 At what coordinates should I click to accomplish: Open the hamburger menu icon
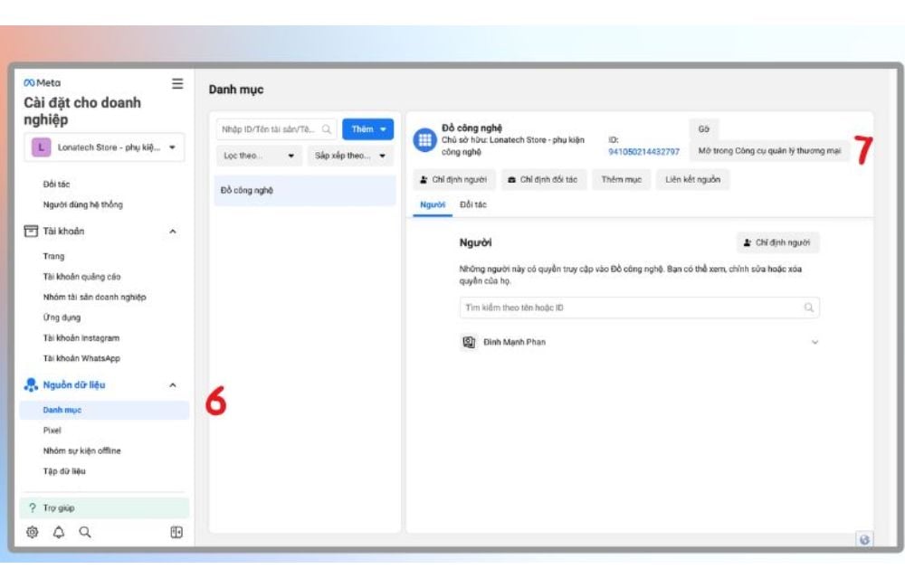[x=177, y=83]
